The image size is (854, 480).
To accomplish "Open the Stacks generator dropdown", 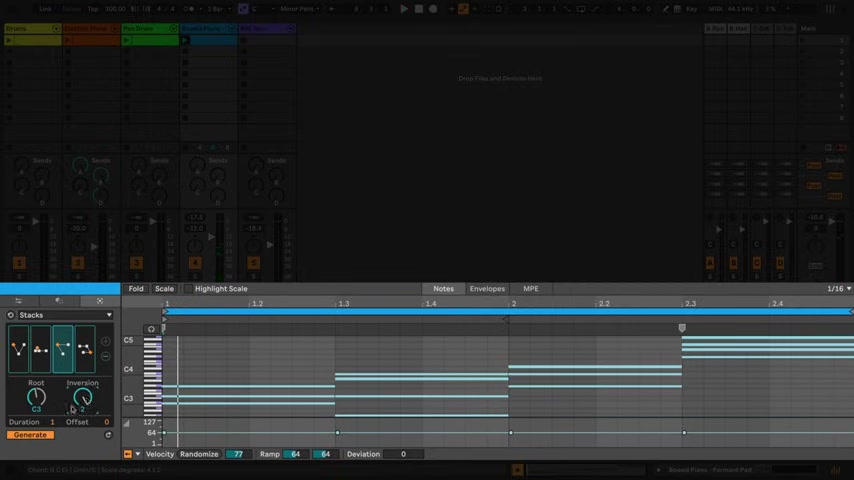I will point(65,315).
